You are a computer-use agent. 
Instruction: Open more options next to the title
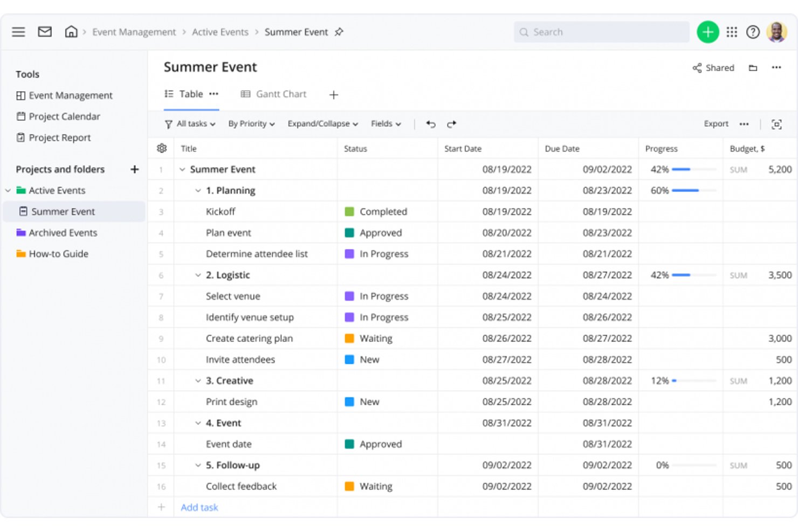click(776, 68)
